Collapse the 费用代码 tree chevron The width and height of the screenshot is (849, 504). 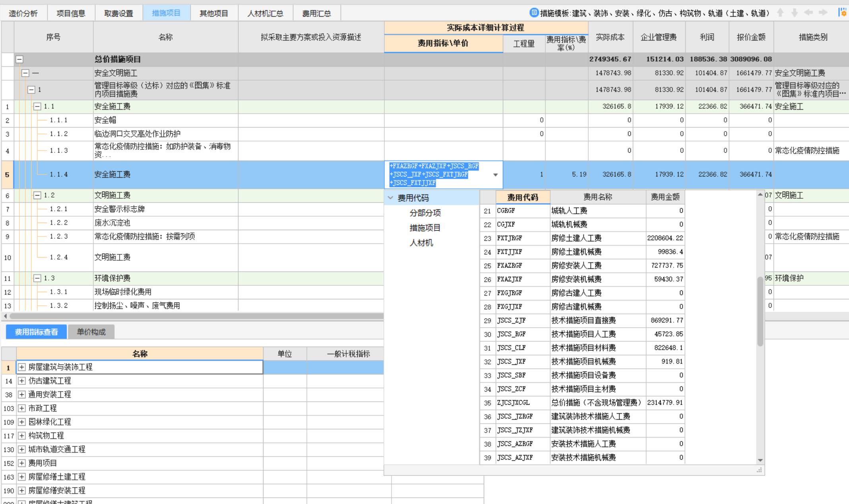click(x=390, y=198)
